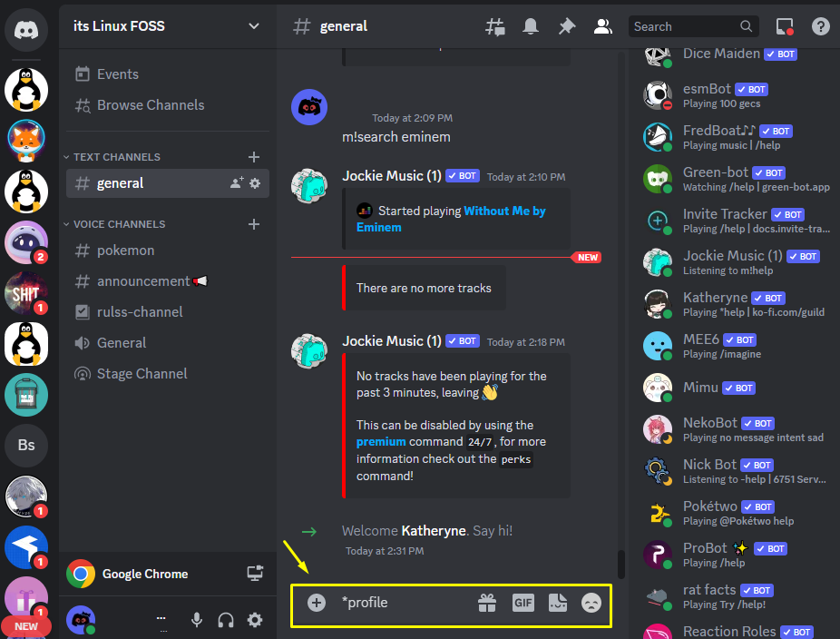Open the Help icon
This screenshot has height=639, width=840.
pos(820,26)
